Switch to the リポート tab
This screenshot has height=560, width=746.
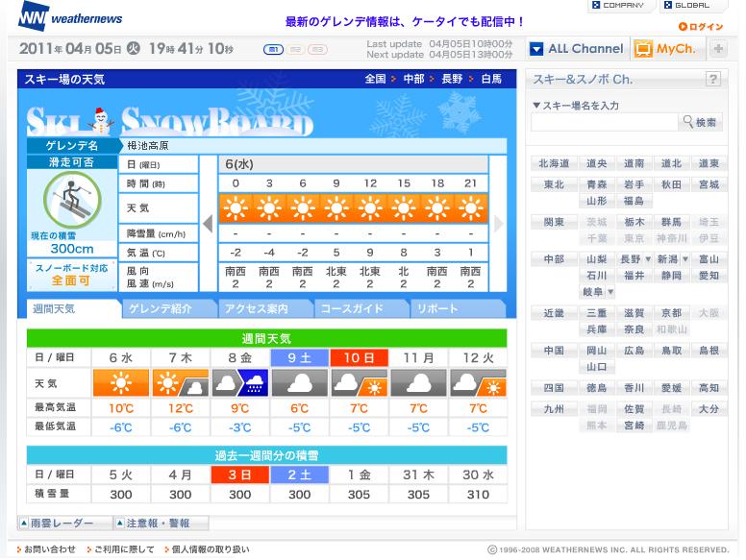click(458, 309)
